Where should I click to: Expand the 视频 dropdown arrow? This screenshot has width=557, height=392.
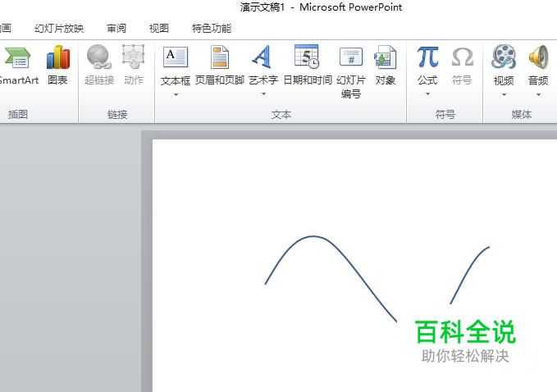coord(504,95)
